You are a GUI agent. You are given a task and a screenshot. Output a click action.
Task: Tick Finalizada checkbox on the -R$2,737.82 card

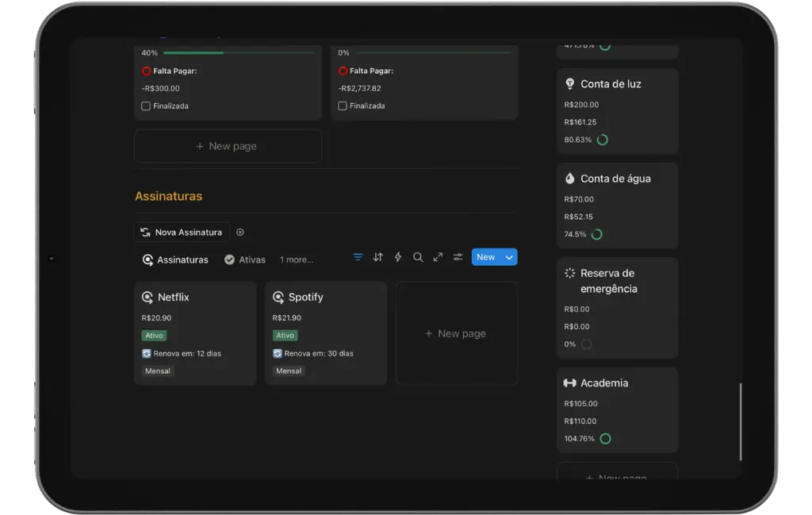pos(343,106)
